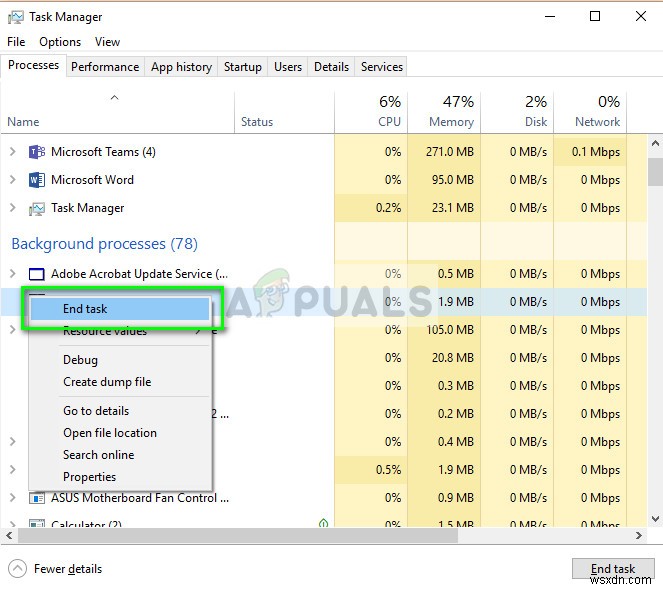Sort by the Network column header
Viewport: 663px width, 590px height.
tap(590, 112)
